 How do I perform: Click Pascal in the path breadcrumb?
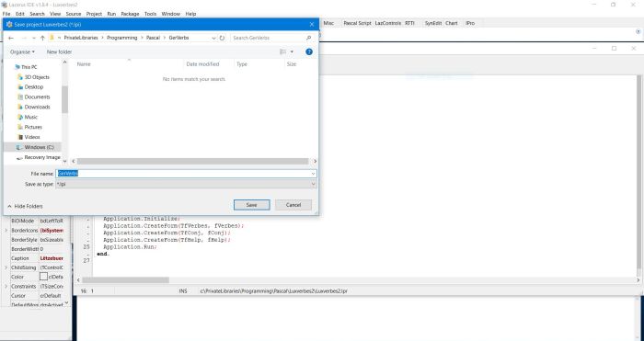(x=153, y=38)
